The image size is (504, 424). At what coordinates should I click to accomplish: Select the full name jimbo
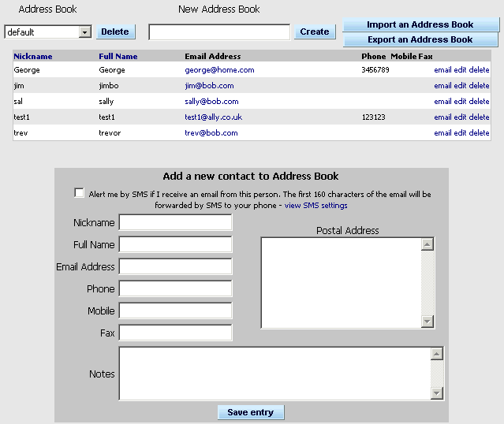[109, 86]
